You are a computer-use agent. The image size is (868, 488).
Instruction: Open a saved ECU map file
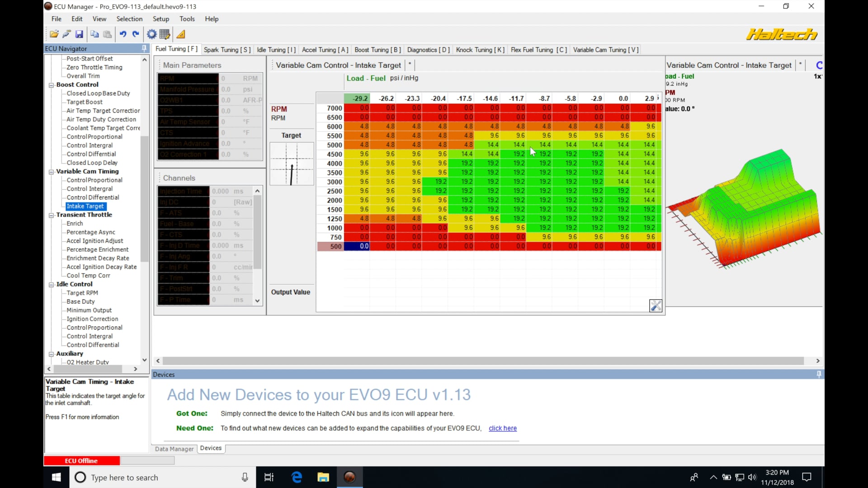tap(54, 34)
